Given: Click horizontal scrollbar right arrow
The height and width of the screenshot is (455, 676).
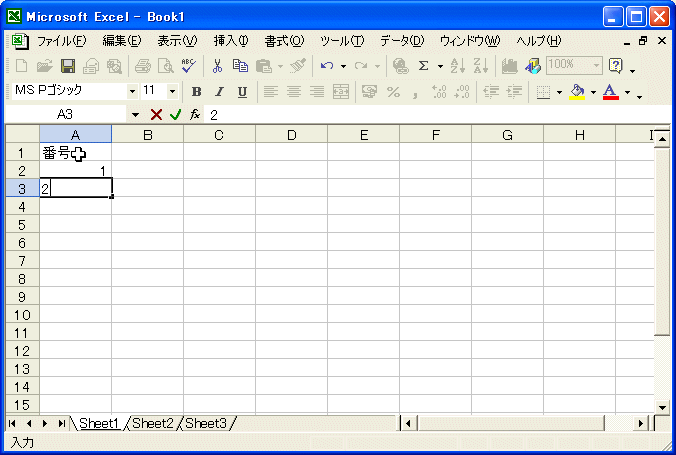Looking at the screenshot, I should (x=641, y=424).
